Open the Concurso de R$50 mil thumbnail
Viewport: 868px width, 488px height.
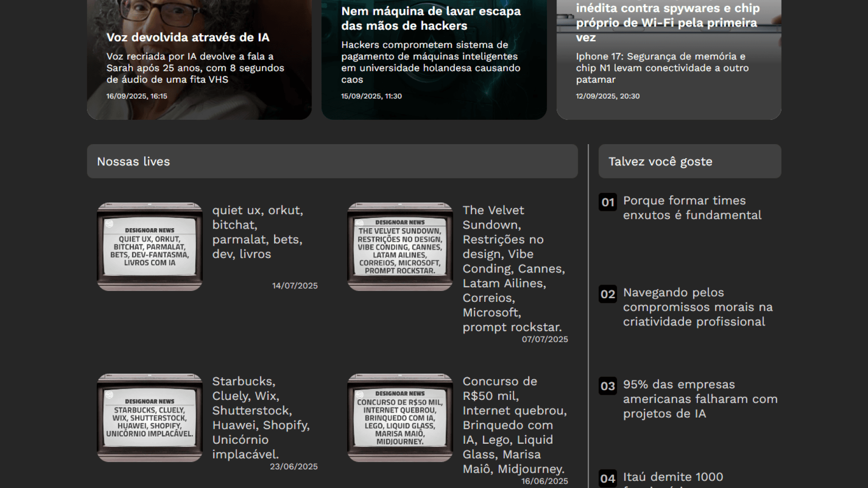[400, 418]
